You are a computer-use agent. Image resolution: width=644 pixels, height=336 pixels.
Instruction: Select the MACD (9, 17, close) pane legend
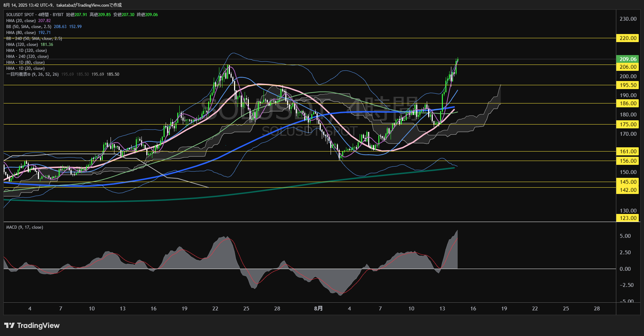[25, 227]
